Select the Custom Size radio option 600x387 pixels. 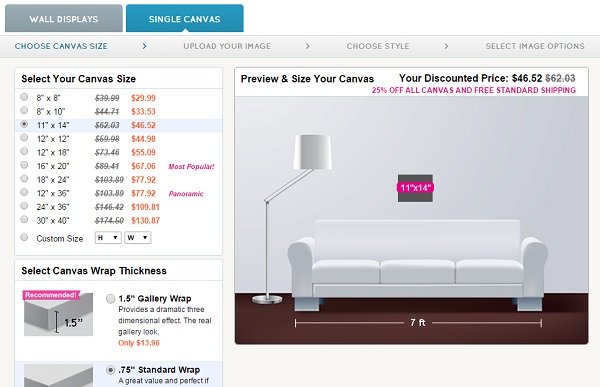[24, 237]
